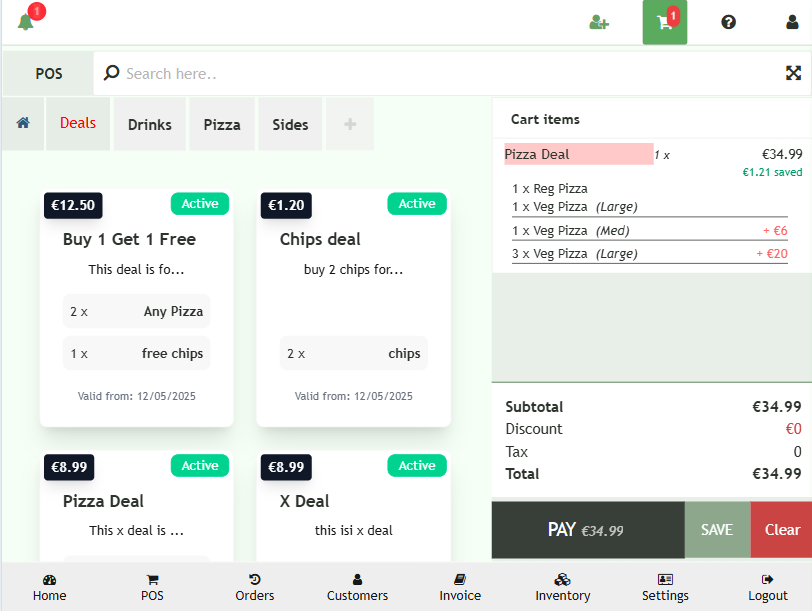Open the green cart icon
812x611 pixels.
click(665, 22)
